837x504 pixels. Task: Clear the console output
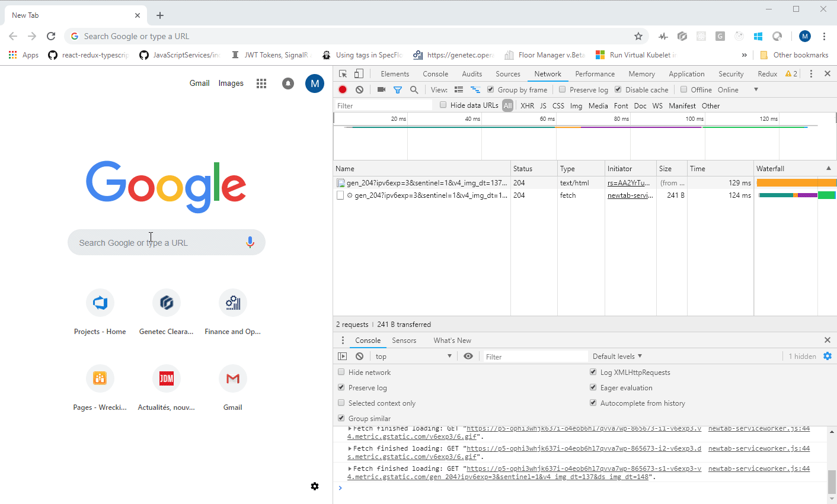(x=359, y=357)
